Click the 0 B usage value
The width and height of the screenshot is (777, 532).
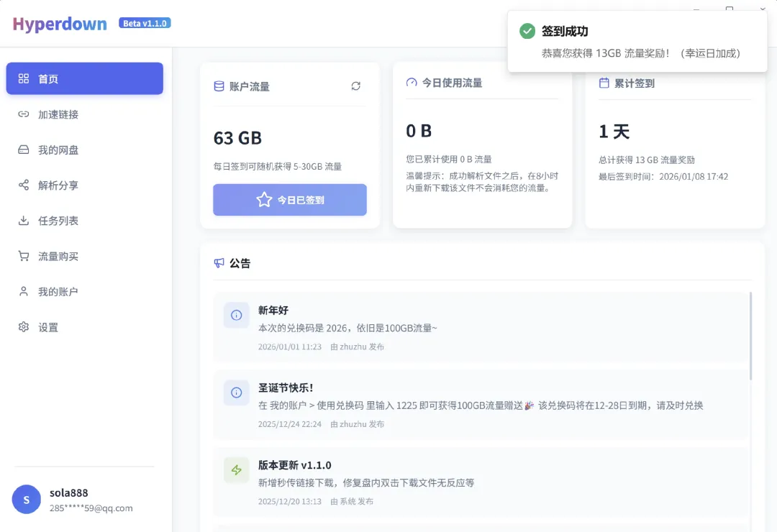(x=419, y=131)
